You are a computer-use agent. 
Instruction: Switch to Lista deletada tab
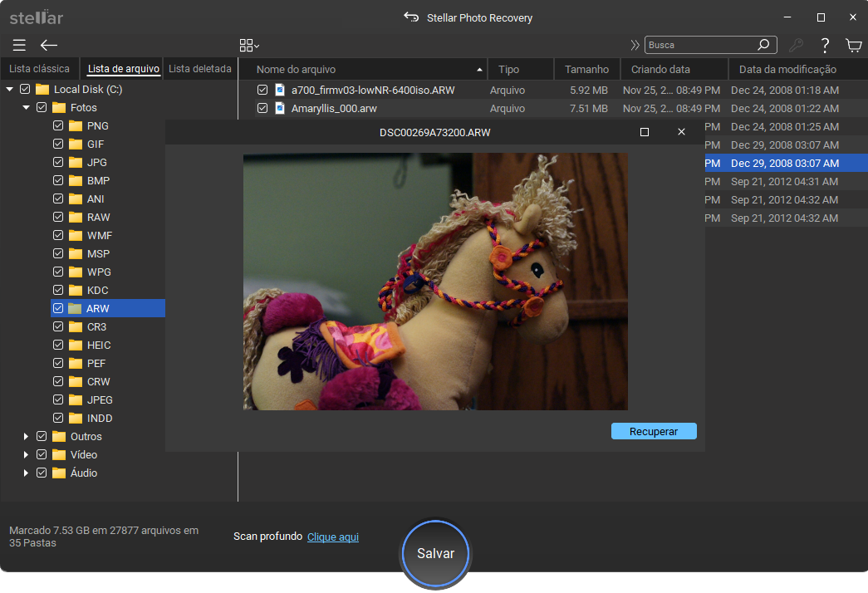pyautogui.click(x=200, y=69)
